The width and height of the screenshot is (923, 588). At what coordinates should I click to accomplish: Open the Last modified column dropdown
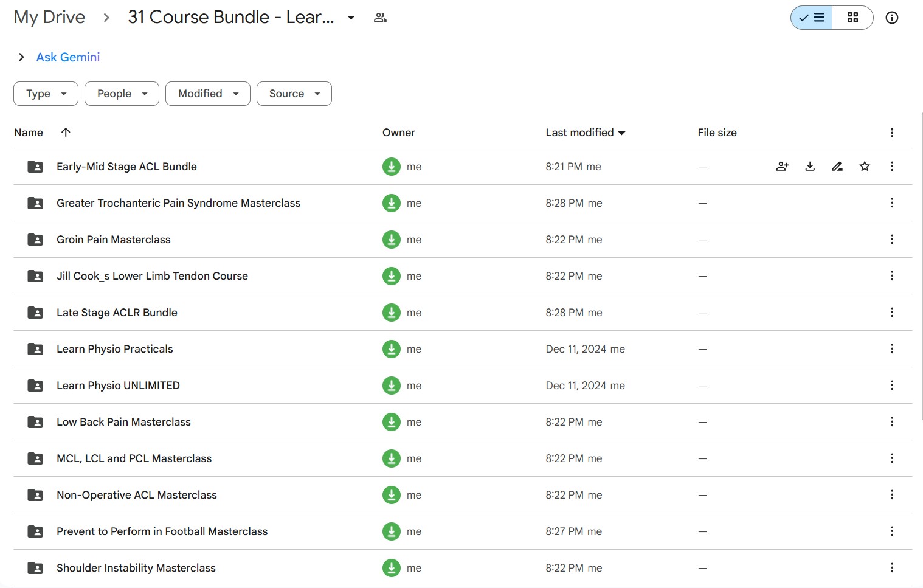[x=621, y=133]
